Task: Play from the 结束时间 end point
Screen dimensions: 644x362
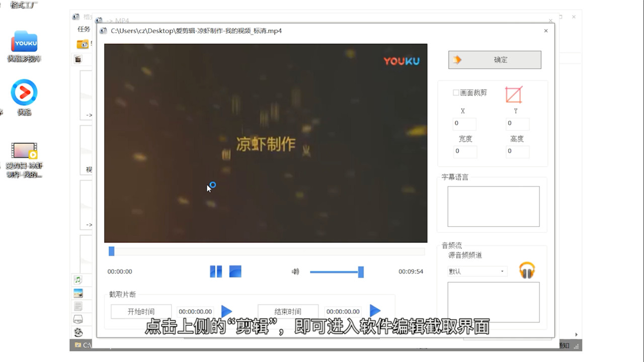Action: pos(375,311)
